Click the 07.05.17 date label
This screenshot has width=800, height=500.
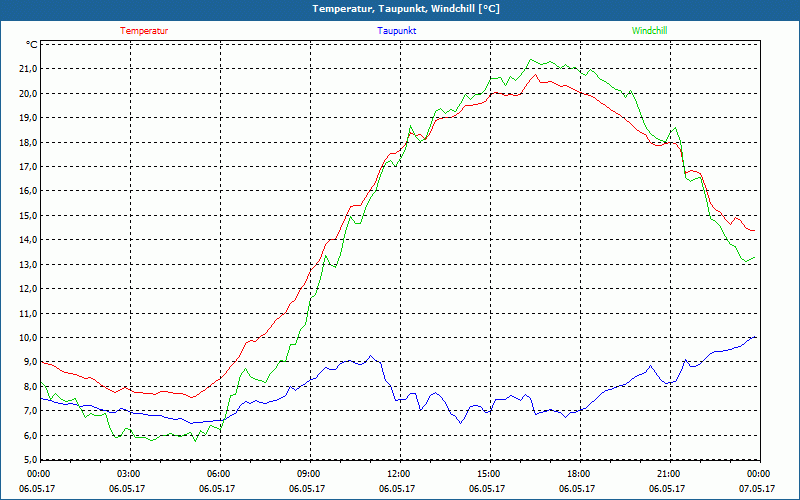coord(757,488)
